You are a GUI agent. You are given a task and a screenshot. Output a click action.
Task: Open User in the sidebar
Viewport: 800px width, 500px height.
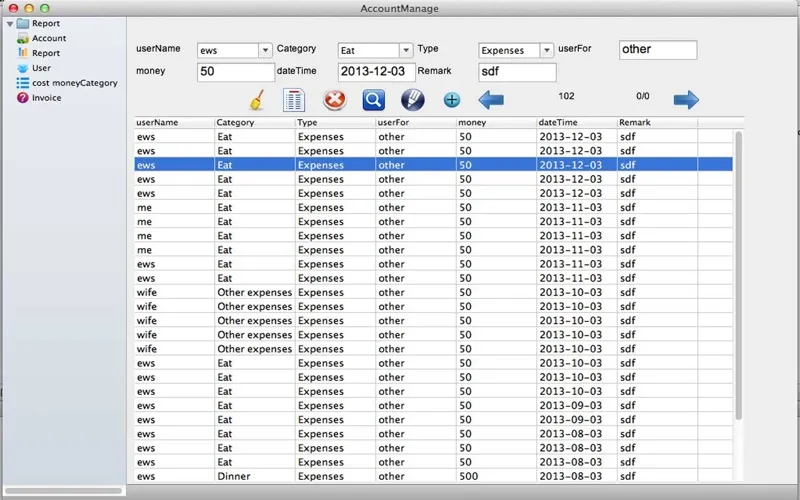point(41,68)
